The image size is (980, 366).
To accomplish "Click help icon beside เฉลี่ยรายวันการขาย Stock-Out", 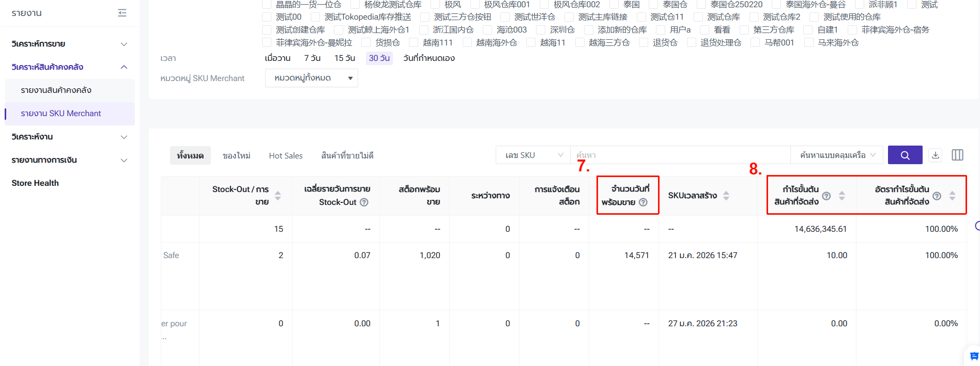I will 364,202.
